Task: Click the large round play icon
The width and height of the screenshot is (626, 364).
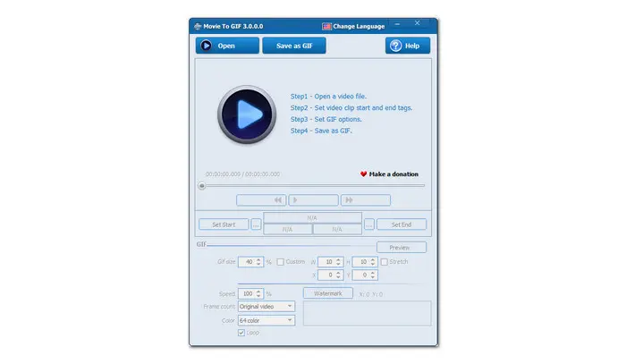Action: point(247,114)
